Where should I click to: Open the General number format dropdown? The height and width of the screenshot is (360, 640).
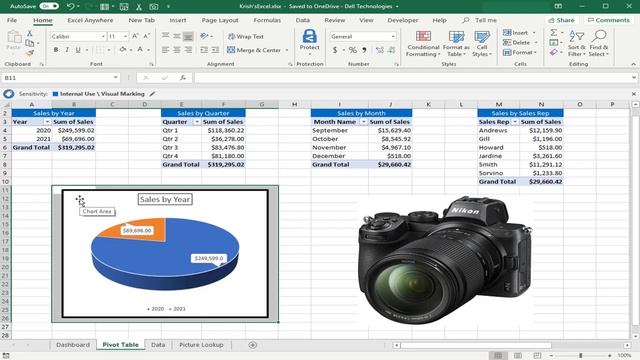pyautogui.click(x=393, y=36)
